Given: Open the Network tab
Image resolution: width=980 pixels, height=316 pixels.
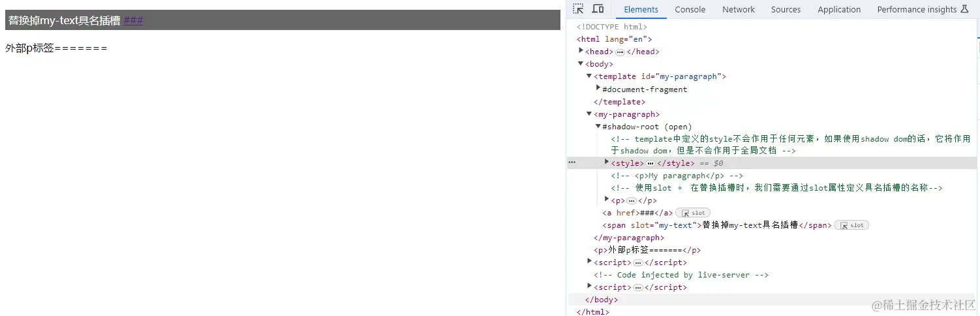Looking at the screenshot, I should coord(739,9).
